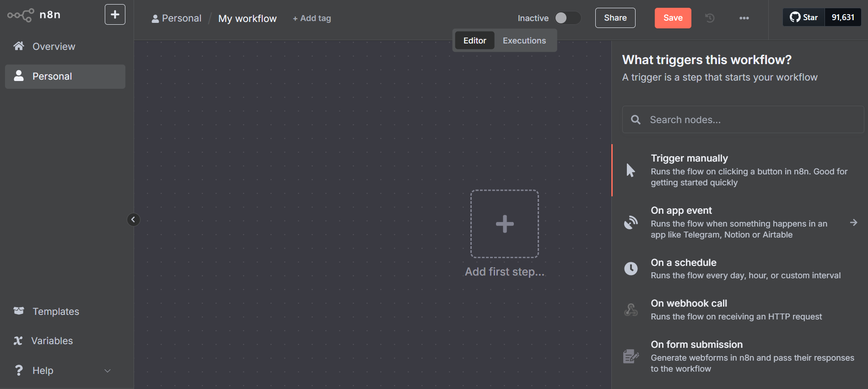The width and height of the screenshot is (868, 389).
Task: Expand On app event arrow
Action: click(853, 222)
